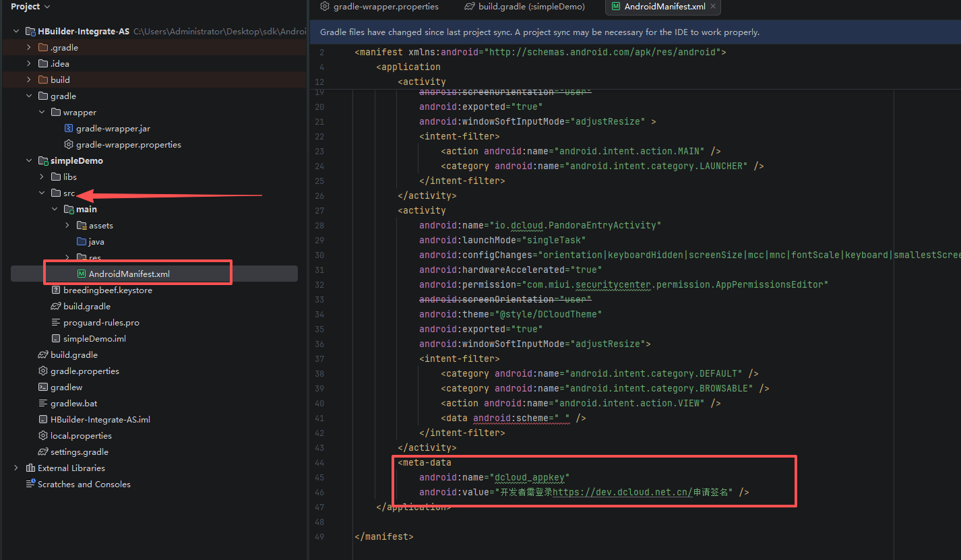
Task: Close the AndroidManifest.xml tab
Action: (x=713, y=7)
